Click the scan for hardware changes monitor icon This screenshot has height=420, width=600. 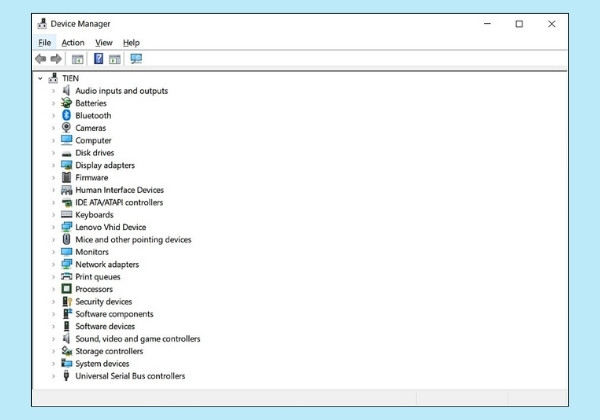click(136, 59)
